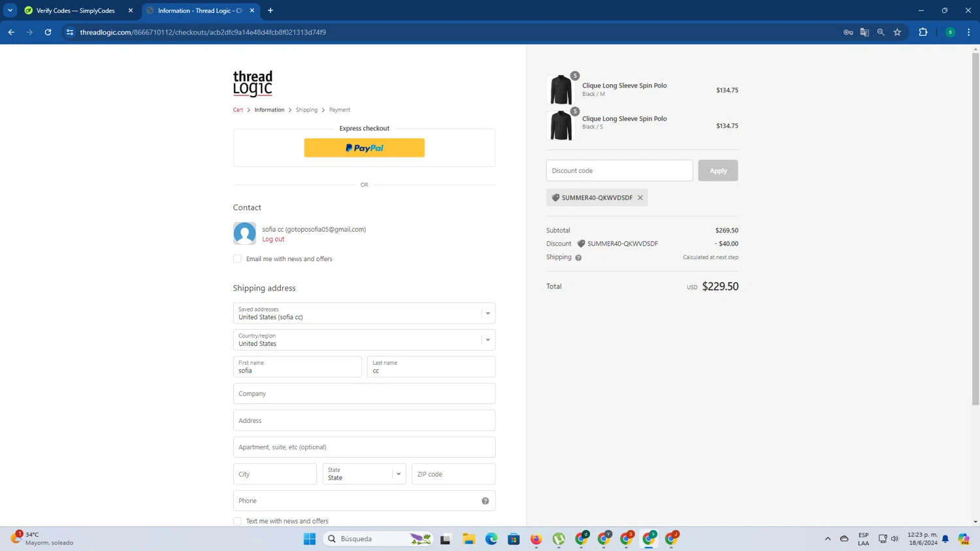Open Firefox from taskbar
The width and height of the screenshot is (980, 551).
[x=536, y=539]
